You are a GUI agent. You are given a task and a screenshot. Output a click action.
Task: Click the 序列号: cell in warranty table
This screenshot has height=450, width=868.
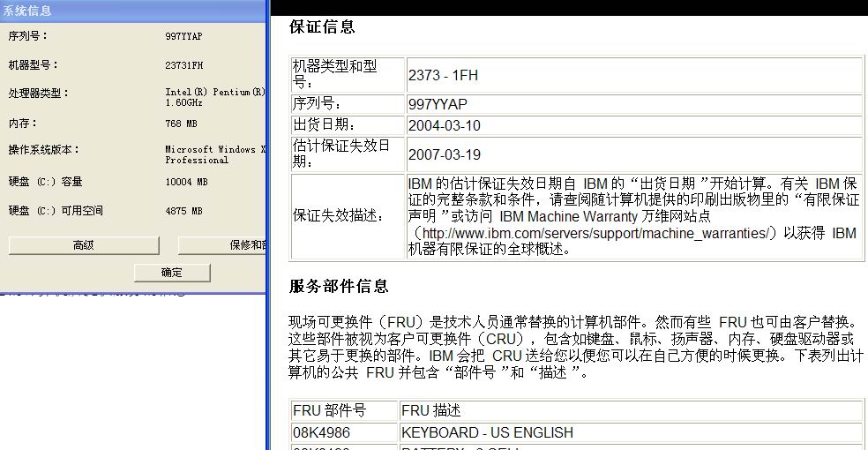(348, 104)
